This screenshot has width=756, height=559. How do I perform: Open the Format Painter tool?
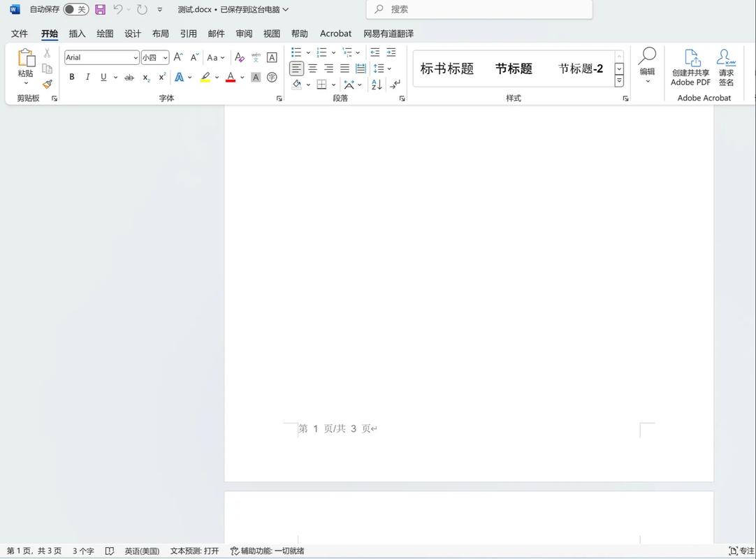[46, 84]
